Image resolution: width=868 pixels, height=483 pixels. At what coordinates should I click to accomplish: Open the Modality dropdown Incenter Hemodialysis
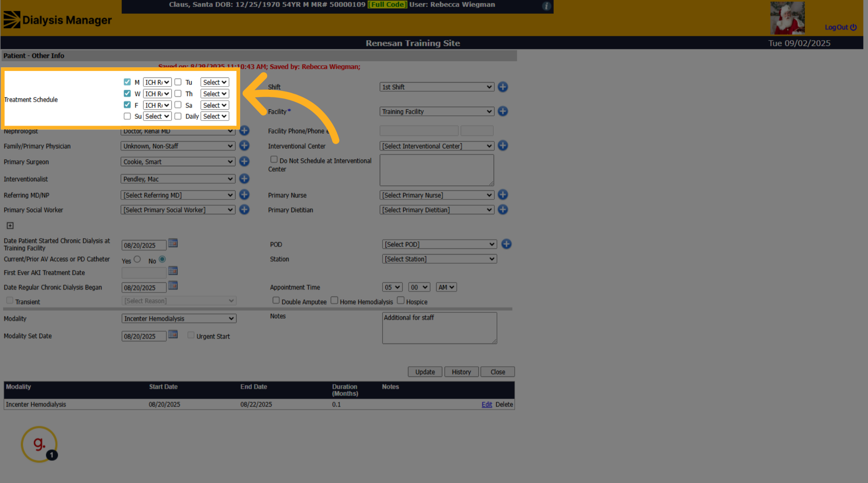pos(179,318)
